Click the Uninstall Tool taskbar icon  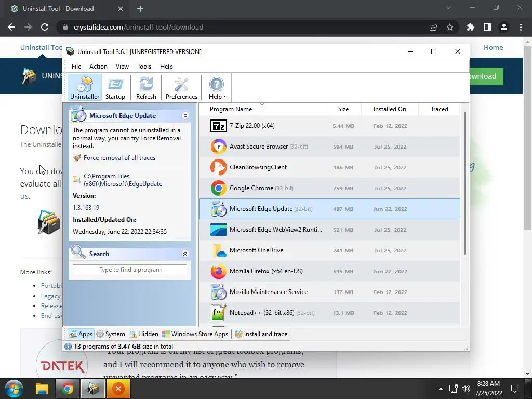point(92,389)
